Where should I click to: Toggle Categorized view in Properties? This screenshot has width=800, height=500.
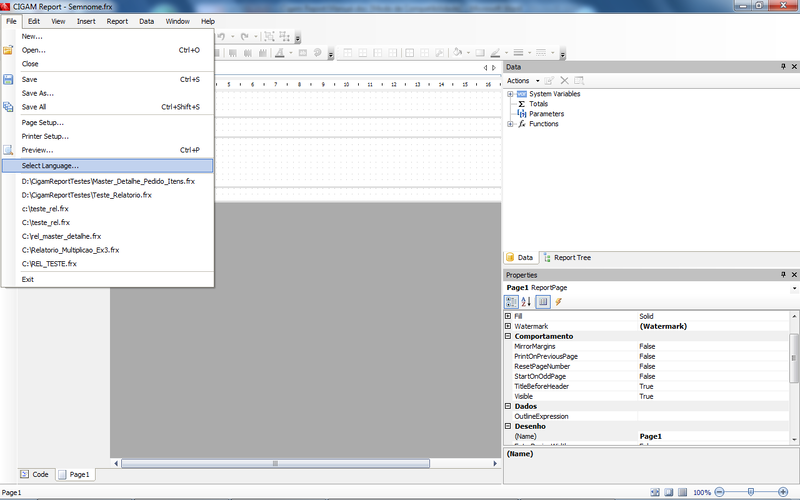pyautogui.click(x=511, y=302)
